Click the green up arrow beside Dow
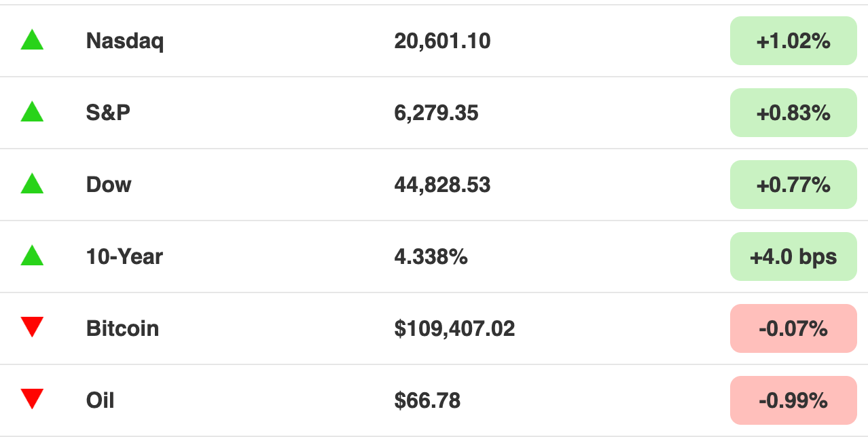 [x=32, y=184]
